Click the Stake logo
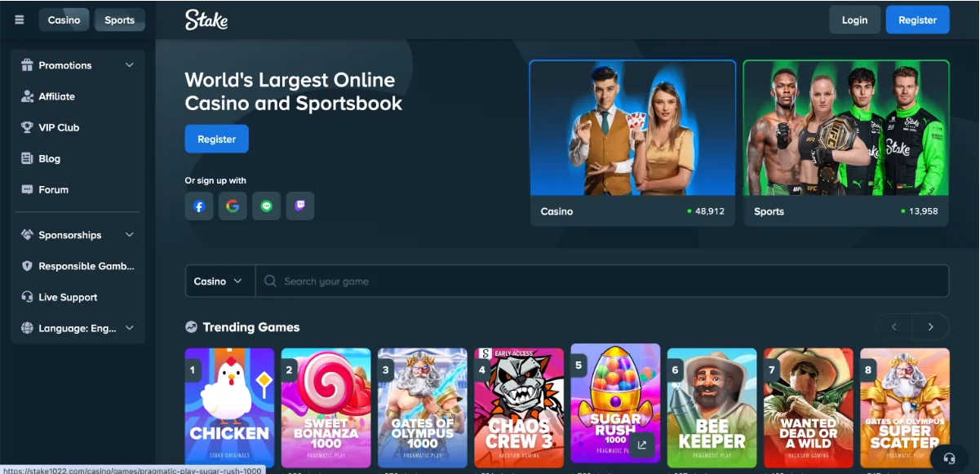 (206, 20)
